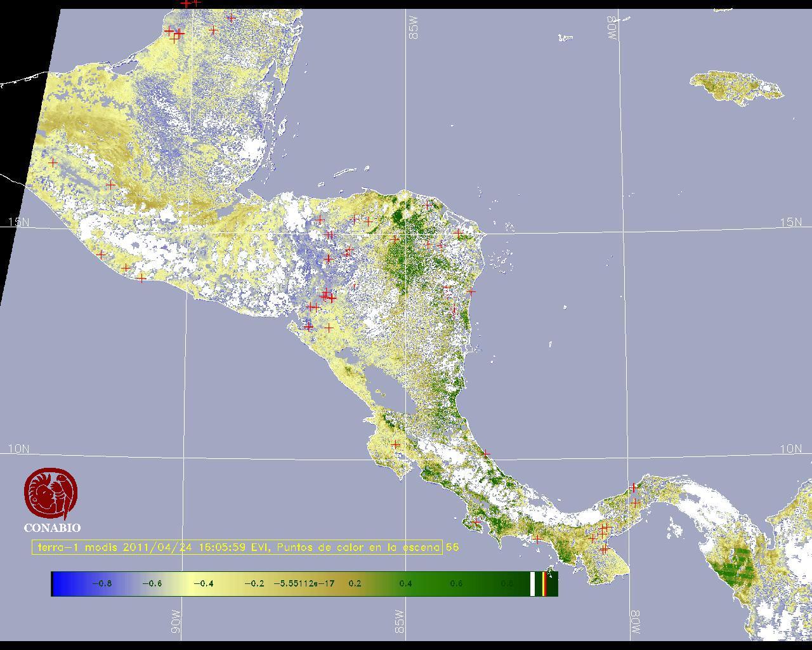Image resolution: width=812 pixels, height=650 pixels.
Task: Click the left 15N latitude label
Action: coord(18,222)
